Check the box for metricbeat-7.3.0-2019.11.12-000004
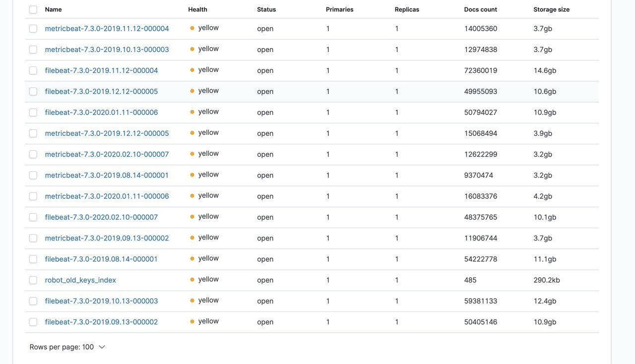The image size is (635, 364). coord(33,29)
